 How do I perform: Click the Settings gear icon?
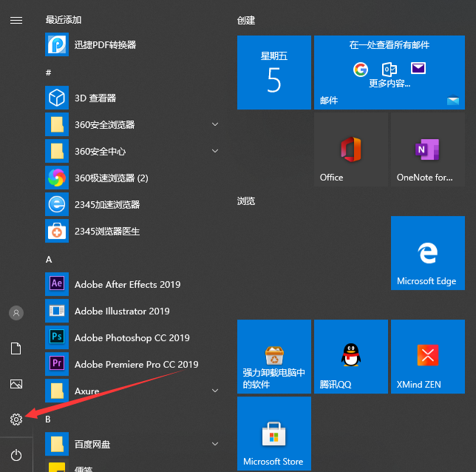coord(16,419)
